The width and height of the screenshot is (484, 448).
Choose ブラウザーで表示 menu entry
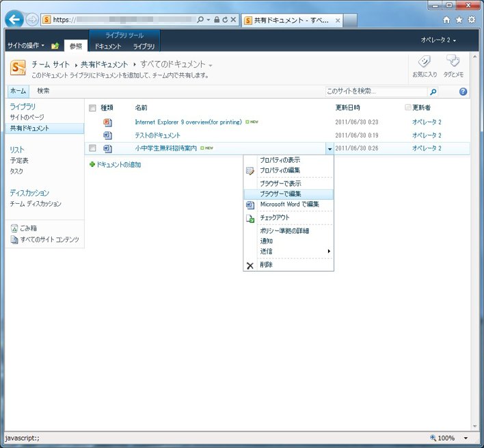[x=288, y=184]
